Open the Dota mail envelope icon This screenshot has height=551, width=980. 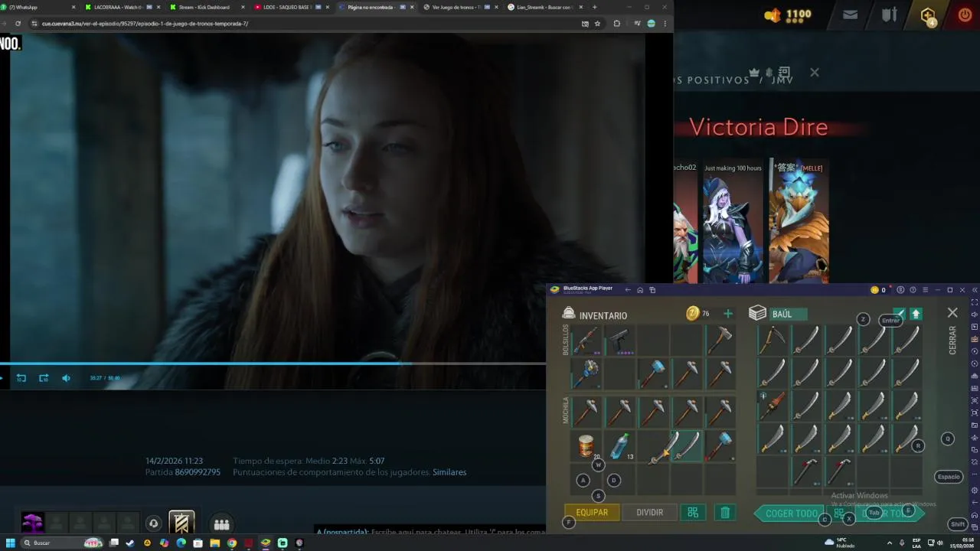tap(850, 15)
